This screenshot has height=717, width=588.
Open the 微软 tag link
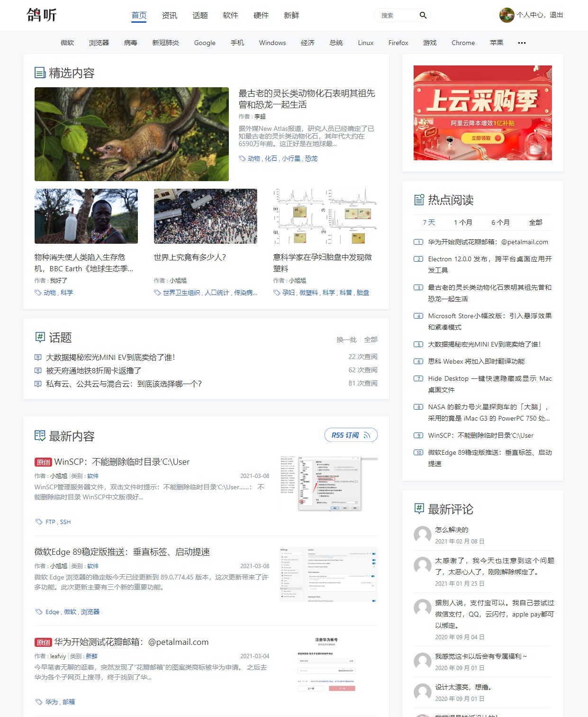(x=67, y=43)
